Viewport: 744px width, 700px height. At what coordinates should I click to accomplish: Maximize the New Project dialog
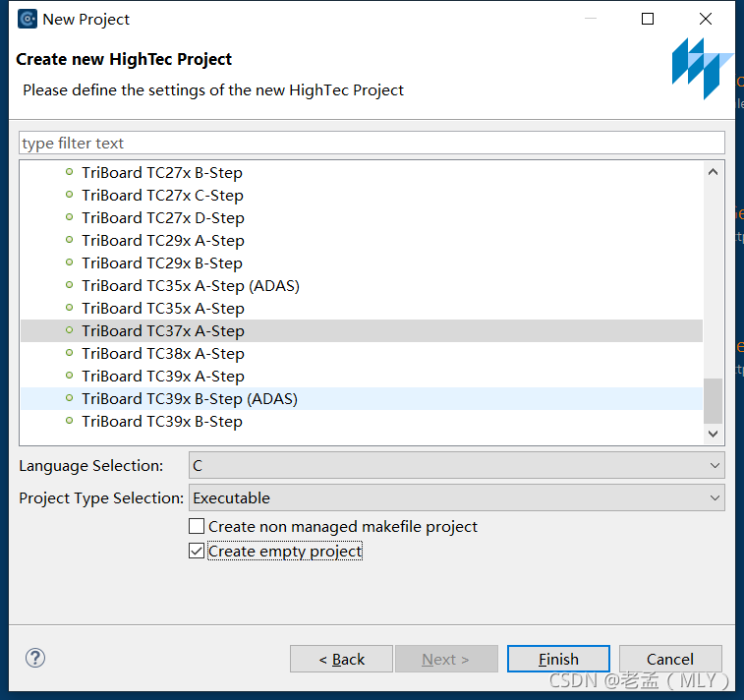[x=648, y=19]
